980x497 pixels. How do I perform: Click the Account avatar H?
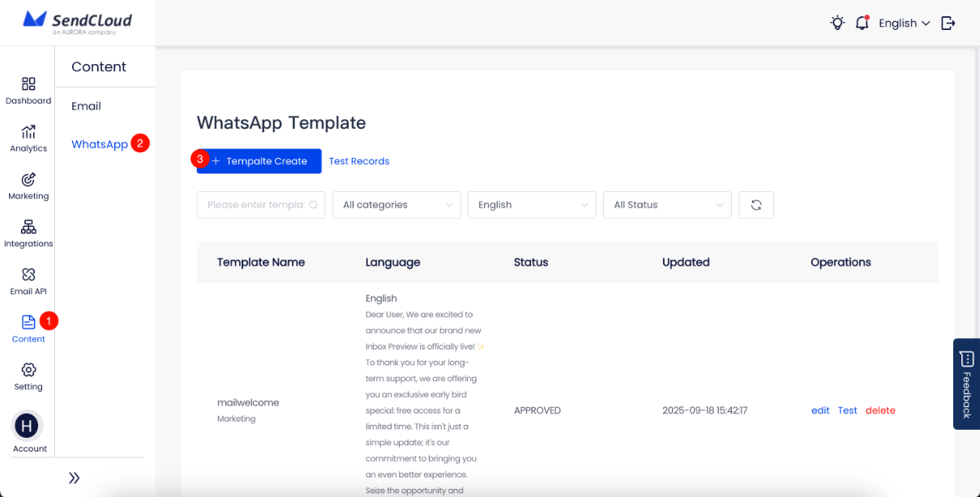pos(28,426)
